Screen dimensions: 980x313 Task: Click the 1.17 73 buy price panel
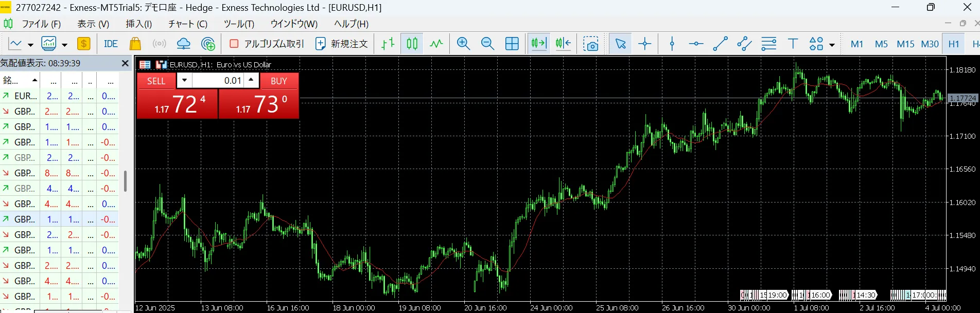pos(259,104)
